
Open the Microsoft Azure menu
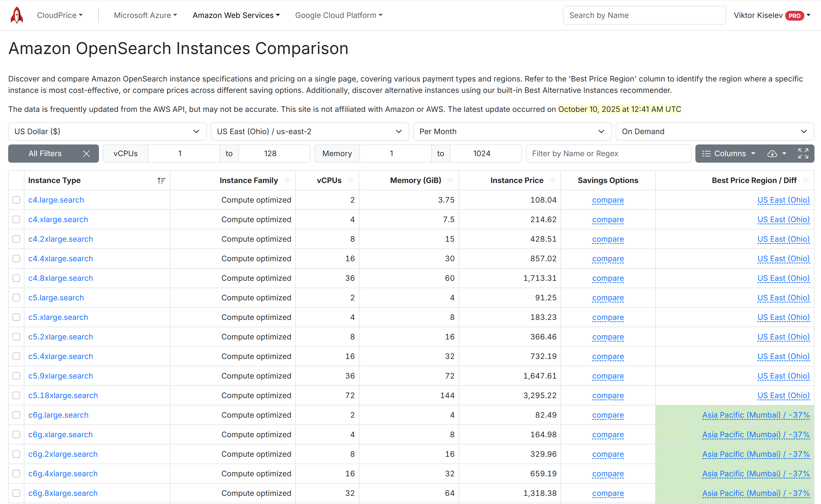145,15
